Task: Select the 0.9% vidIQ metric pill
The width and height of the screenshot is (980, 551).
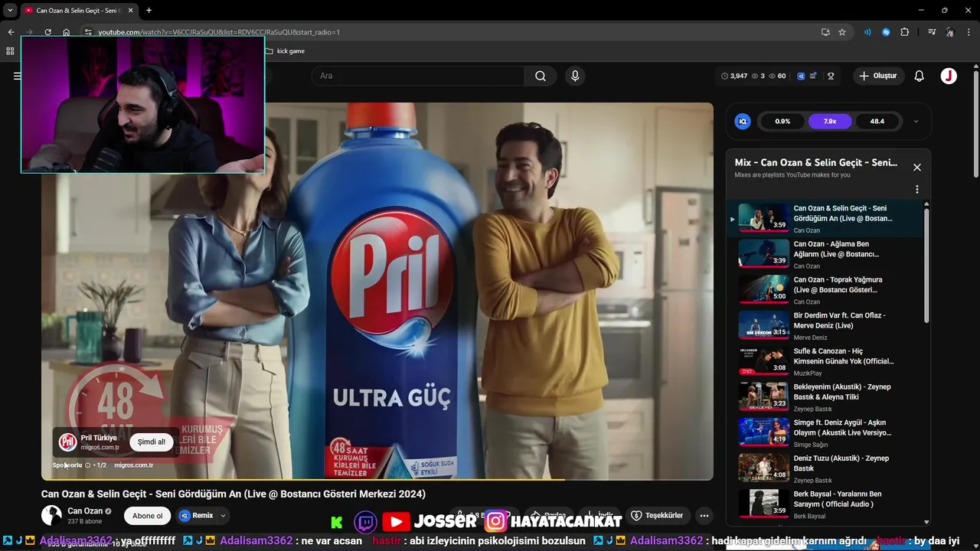Action: 782,121
